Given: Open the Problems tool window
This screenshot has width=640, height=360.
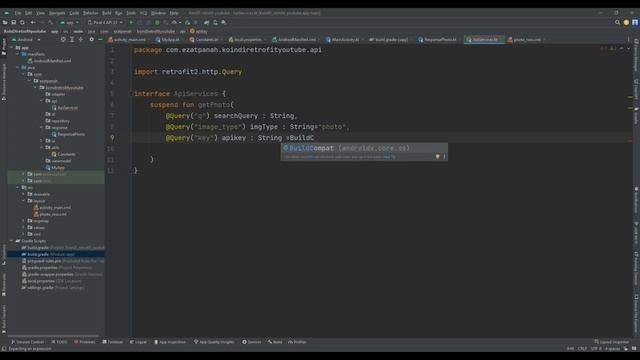Looking at the screenshot, I should pyautogui.click(x=84, y=342).
